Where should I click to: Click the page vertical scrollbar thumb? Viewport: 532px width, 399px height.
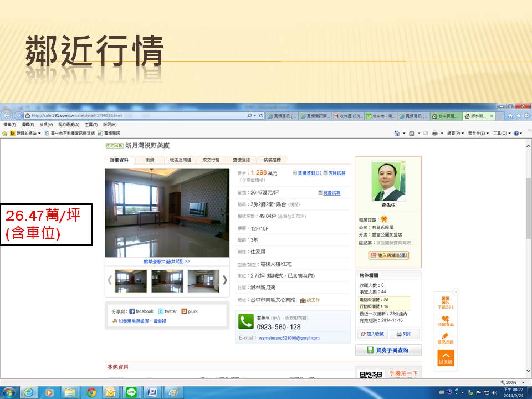[528, 208]
